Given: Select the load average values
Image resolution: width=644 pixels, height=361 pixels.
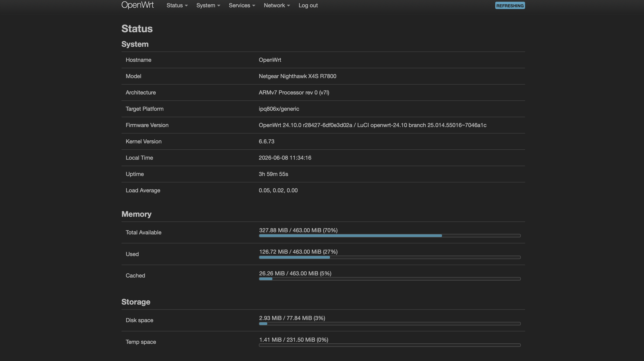Looking at the screenshot, I should tap(278, 191).
